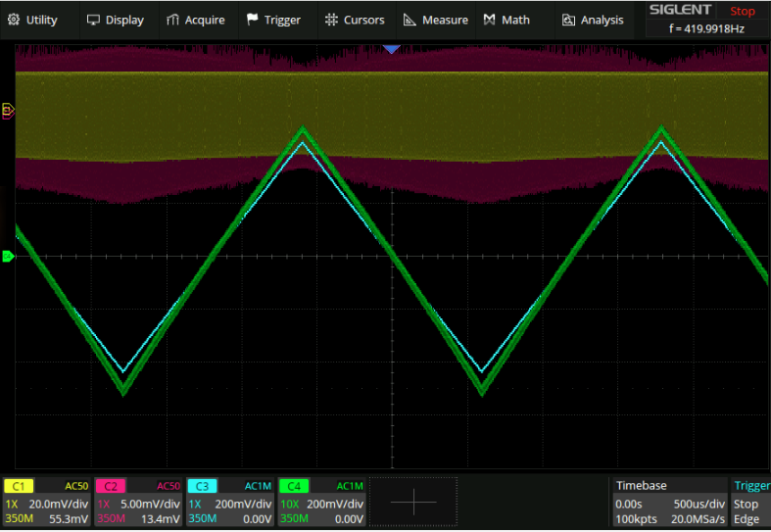Open the Utility menu

pos(32,20)
